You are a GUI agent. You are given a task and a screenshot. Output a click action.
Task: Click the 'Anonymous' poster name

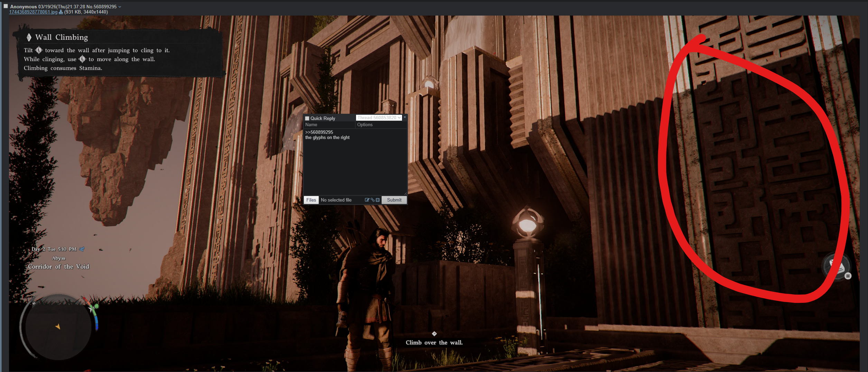24,7
